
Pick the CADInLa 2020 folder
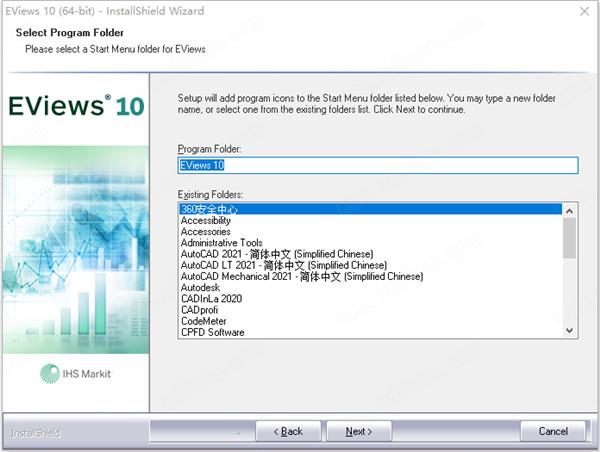pos(370,299)
